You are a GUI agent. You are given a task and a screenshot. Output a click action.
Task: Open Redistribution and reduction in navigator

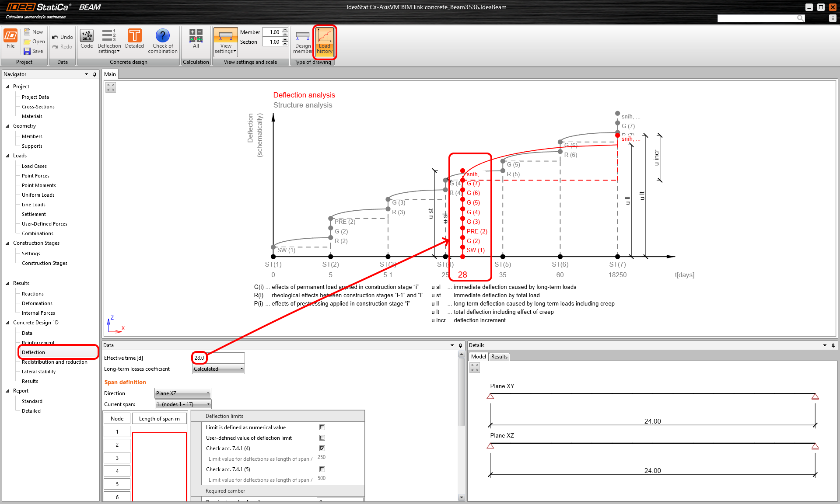tap(55, 362)
